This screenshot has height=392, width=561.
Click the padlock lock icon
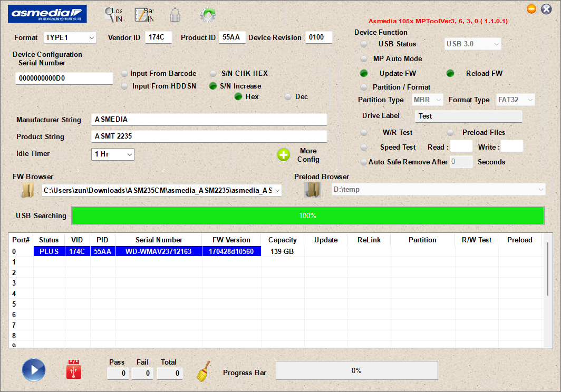175,15
